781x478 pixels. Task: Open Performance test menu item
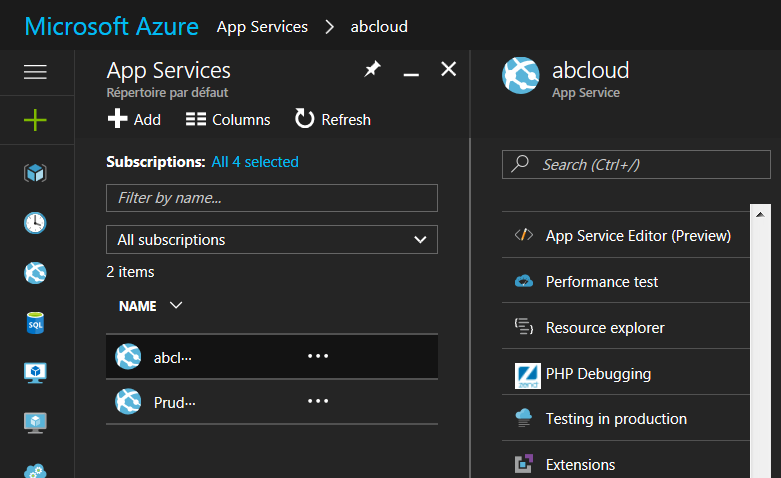626,281
